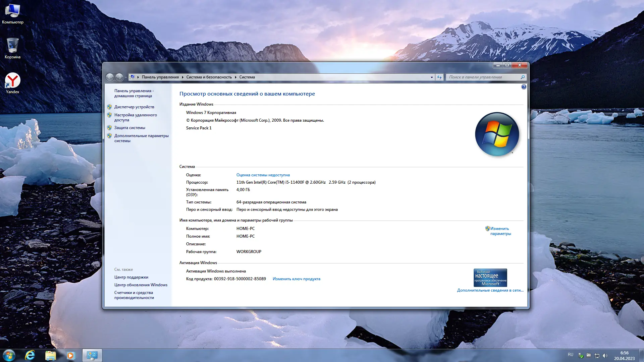Click the volume speaker icon in the tray
Viewport: 644px width, 362px height.
(605, 356)
